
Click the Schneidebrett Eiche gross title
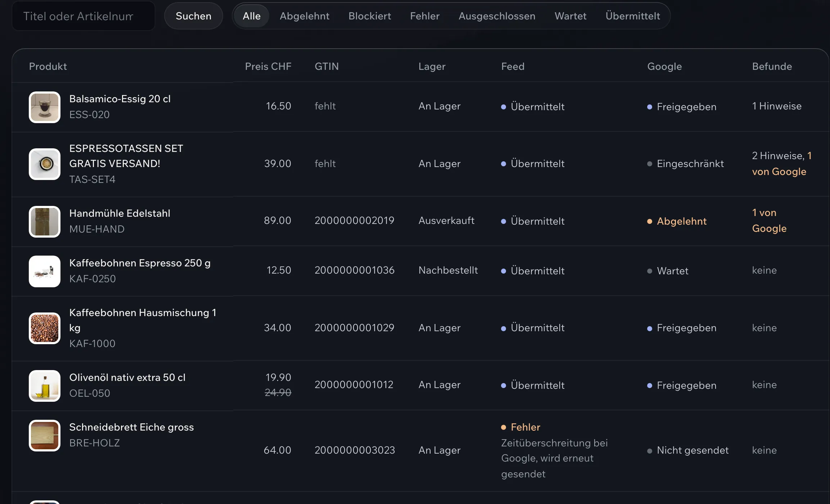pos(131,427)
